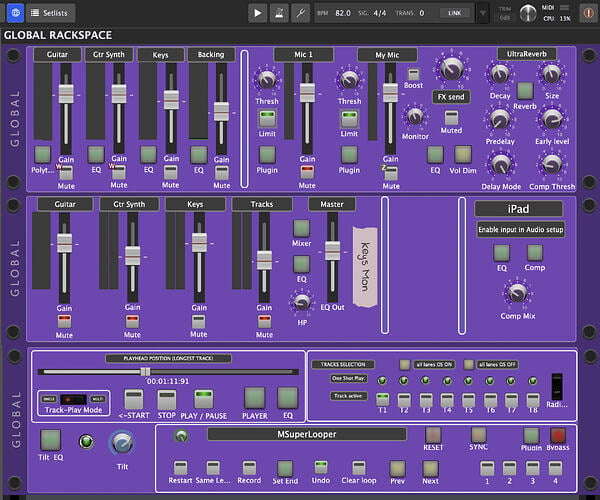600x500 pixels.
Task: Click the My Mic Thresh knob
Action: pyautogui.click(x=349, y=80)
